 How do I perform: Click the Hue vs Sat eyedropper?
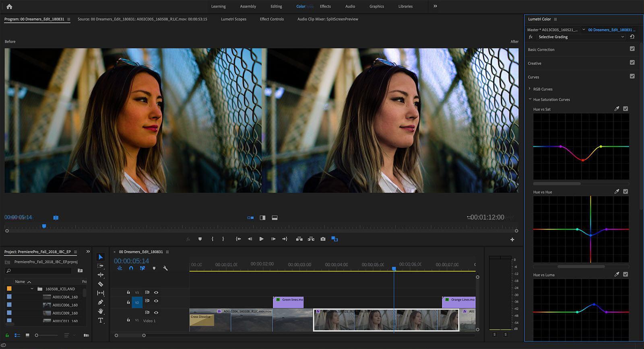point(617,109)
